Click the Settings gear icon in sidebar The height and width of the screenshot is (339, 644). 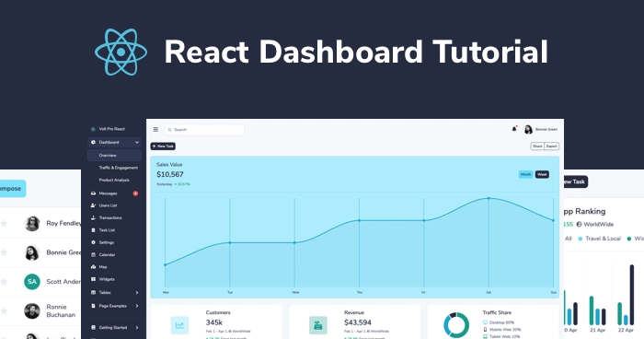click(x=93, y=242)
